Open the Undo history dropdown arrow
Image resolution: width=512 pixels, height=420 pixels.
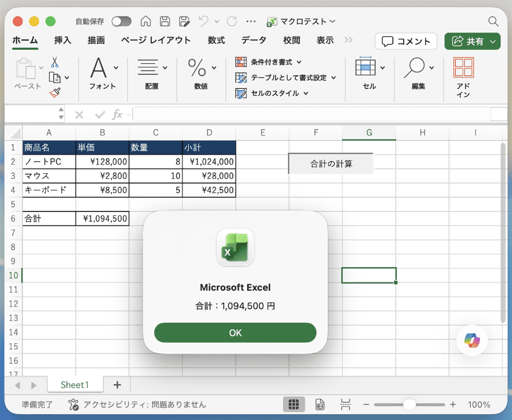pos(217,22)
